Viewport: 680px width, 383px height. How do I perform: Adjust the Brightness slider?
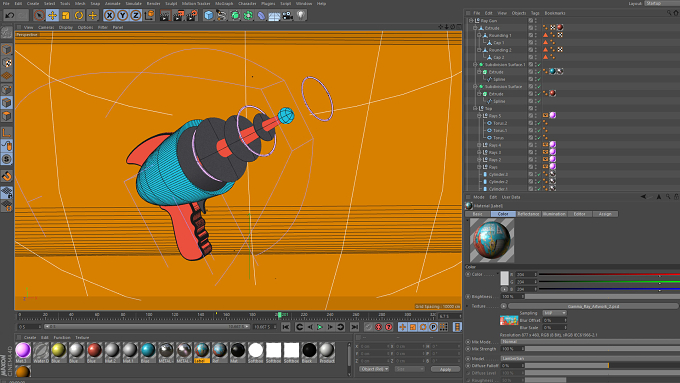(x=602, y=297)
